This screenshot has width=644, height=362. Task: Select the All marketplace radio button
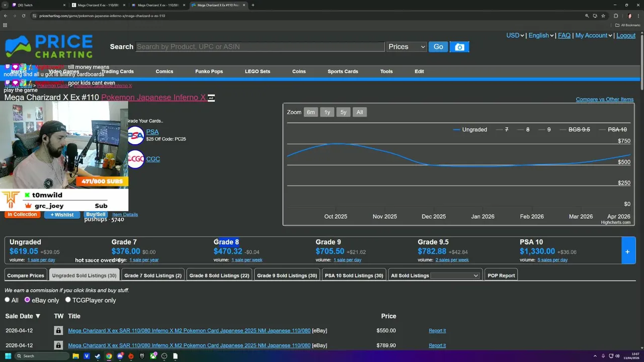point(7,300)
